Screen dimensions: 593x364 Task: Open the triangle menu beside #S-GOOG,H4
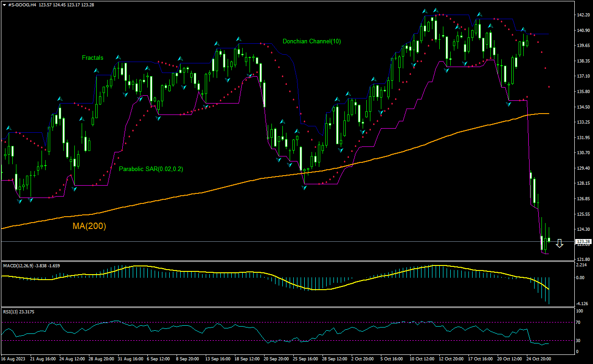pos(4,4)
